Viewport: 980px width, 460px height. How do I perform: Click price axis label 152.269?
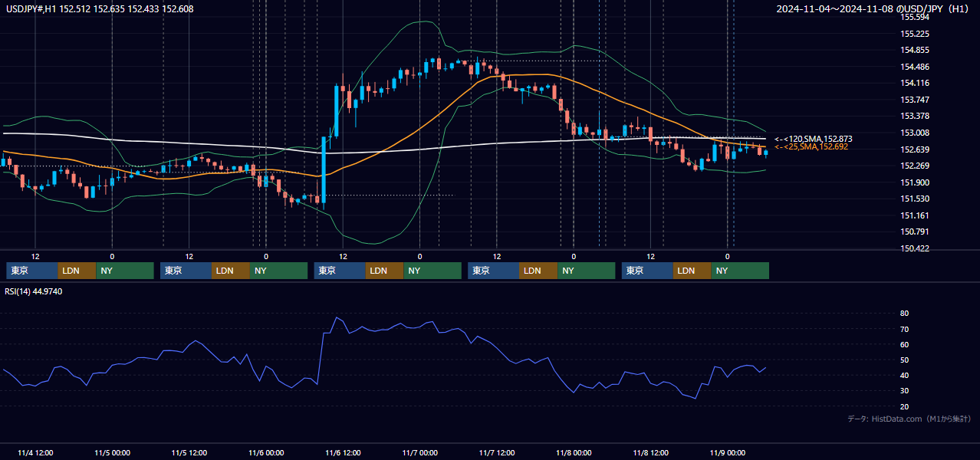914,166
